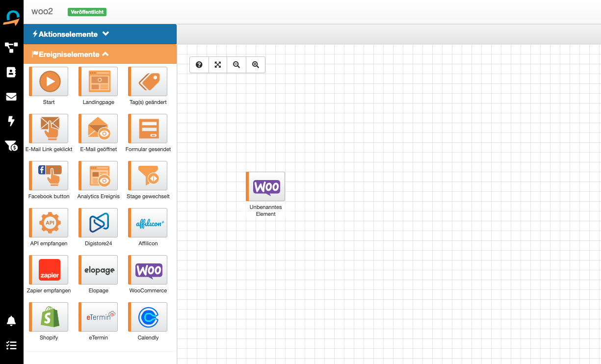Image resolution: width=601 pixels, height=364 pixels.
Task: Fit canvas to screen with expand button
Action: pos(218,65)
